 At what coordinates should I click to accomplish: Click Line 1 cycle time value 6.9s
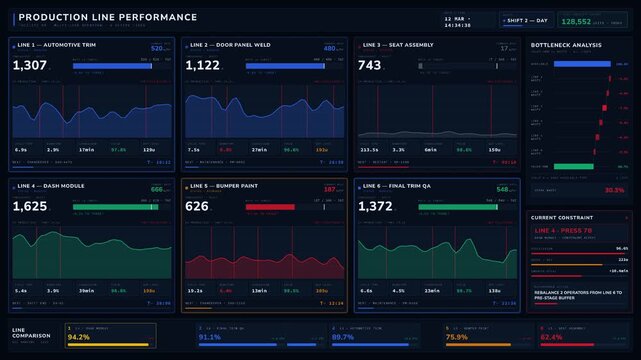21,150
